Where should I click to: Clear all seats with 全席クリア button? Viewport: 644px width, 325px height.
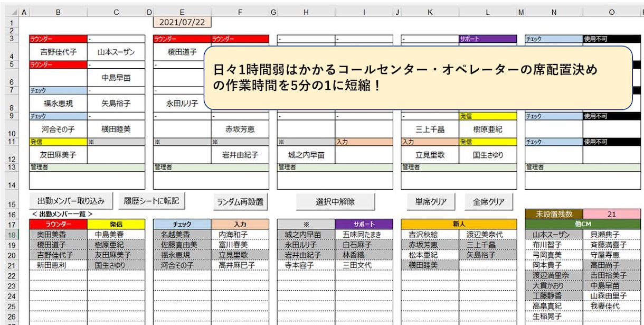coord(488,201)
